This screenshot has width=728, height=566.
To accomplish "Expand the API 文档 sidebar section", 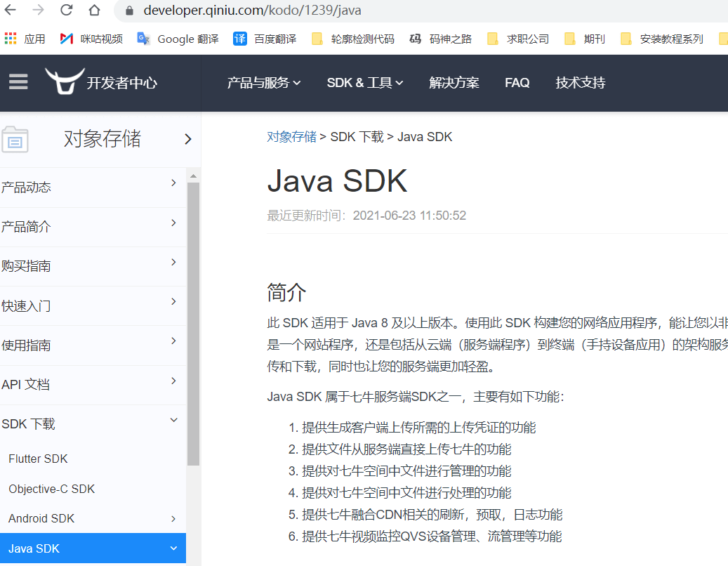I will [x=93, y=384].
